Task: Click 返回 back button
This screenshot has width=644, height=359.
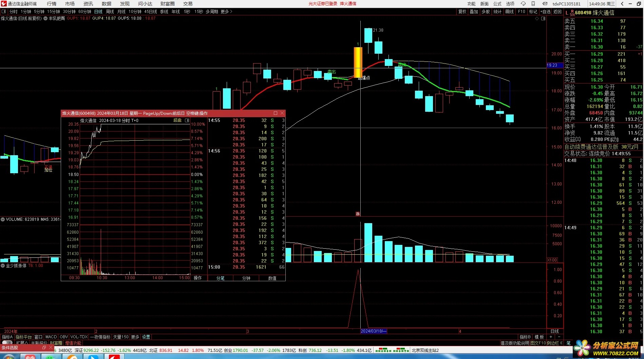Action: pyautogui.click(x=557, y=12)
